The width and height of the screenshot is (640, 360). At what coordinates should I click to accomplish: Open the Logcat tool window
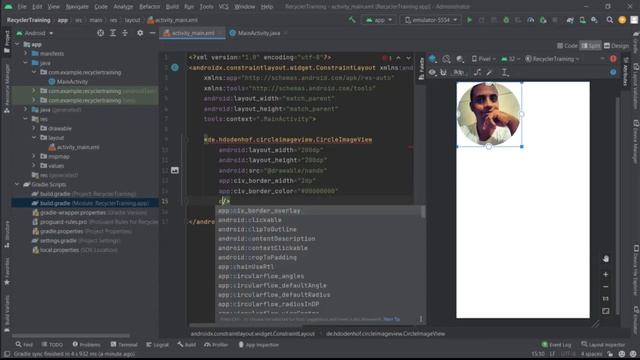point(157,344)
